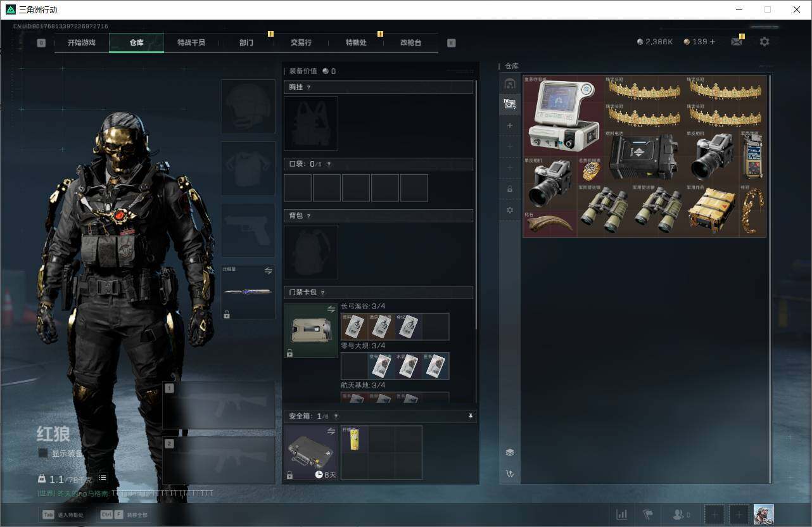Click the game logo in the title bar

click(x=10, y=10)
